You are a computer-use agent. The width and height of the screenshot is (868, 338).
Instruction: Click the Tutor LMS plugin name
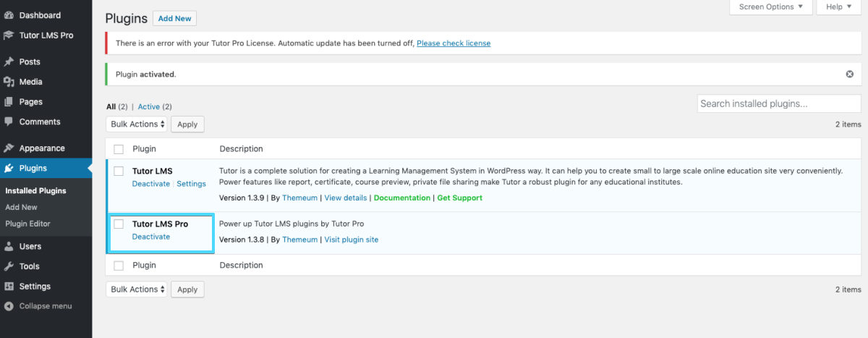[x=153, y=172]
